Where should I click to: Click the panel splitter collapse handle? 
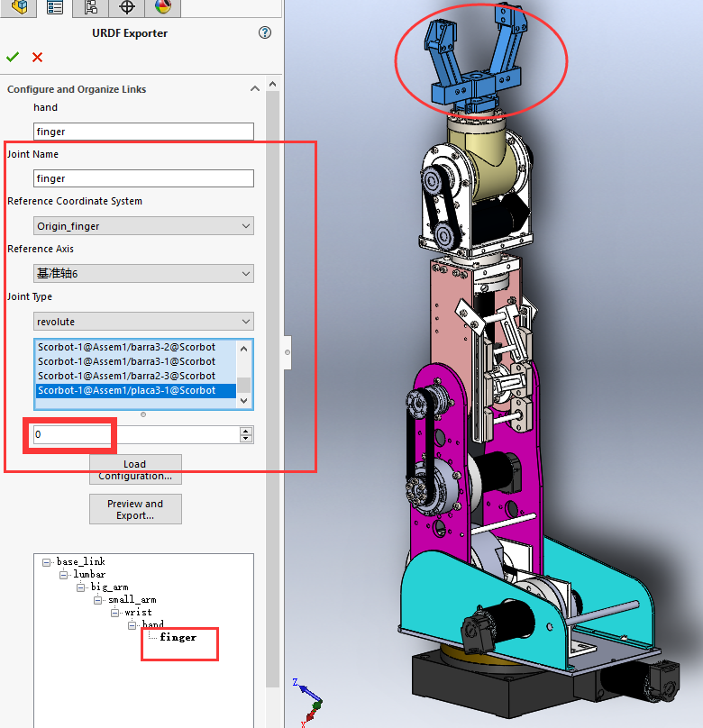(288, 352)
